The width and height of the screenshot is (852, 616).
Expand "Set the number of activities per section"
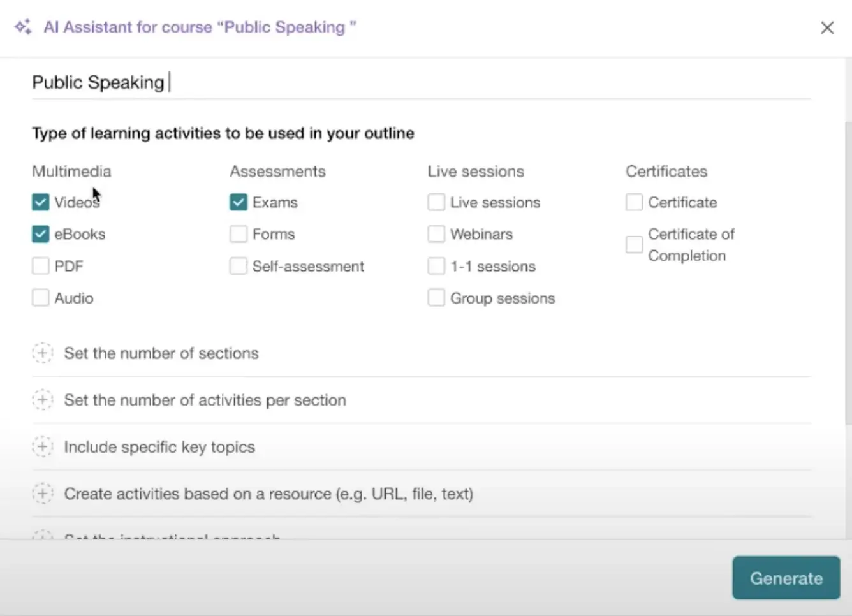pos(205,400)
